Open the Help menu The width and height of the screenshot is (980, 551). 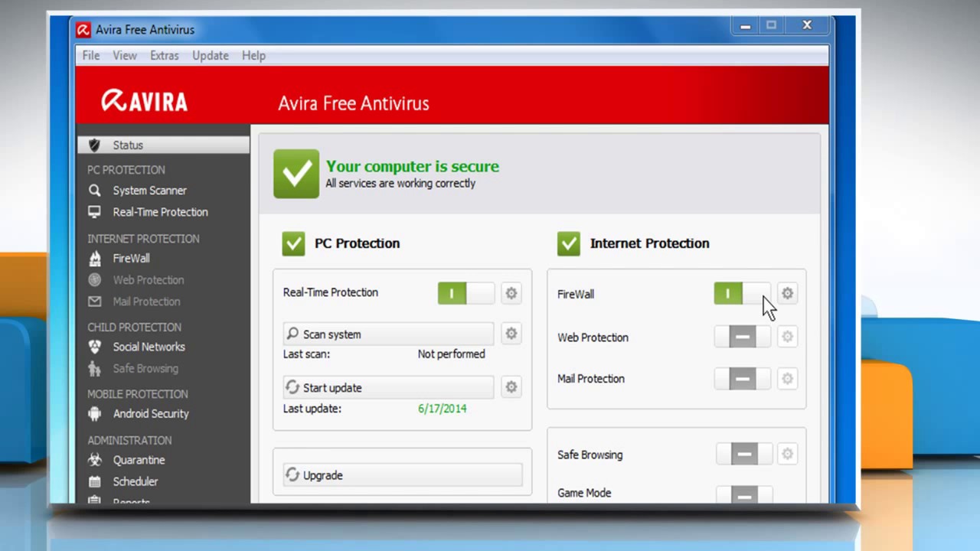pyautogui.click(x=253, y=55)
